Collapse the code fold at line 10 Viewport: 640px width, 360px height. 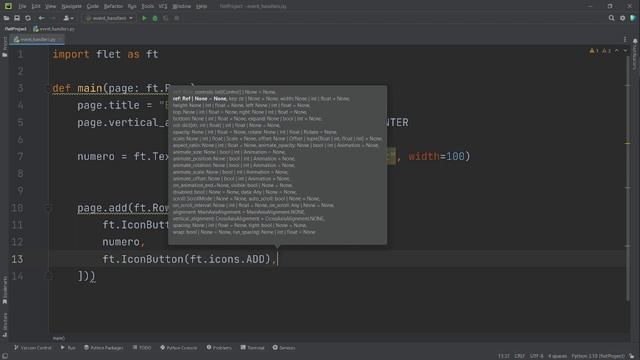click(48, 208)
